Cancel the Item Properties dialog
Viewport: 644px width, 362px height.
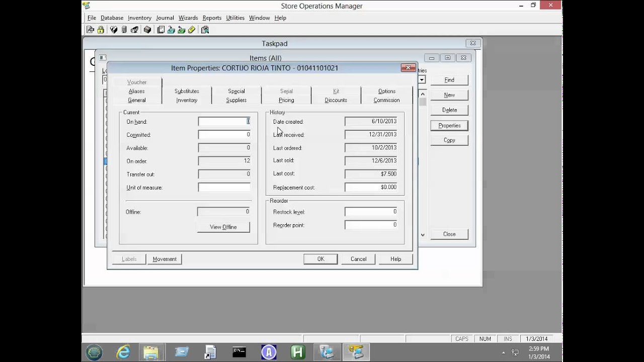[x=358, y=259]
